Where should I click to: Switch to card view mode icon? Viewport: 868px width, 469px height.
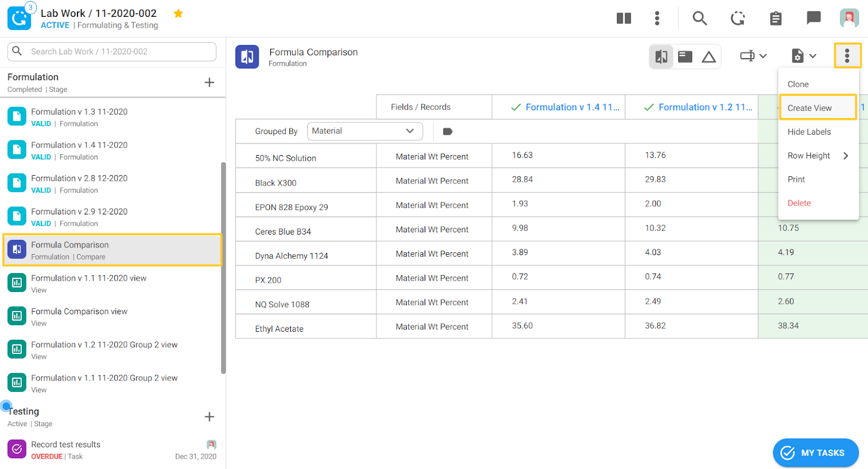pos(685,56)
